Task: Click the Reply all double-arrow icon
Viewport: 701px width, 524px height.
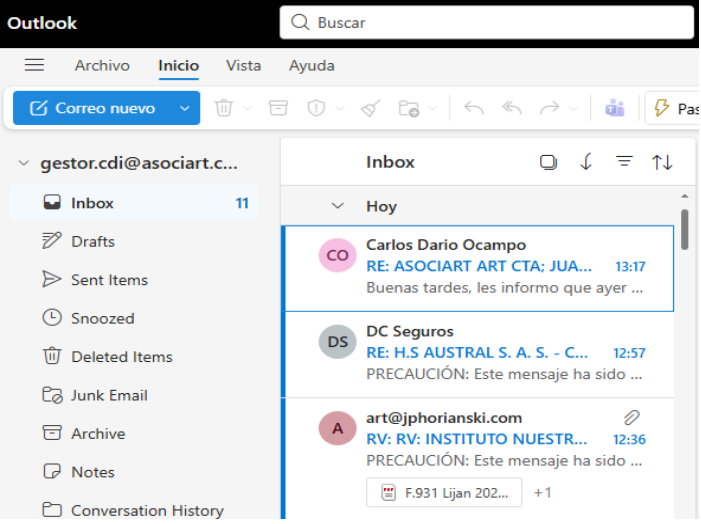Action: [x=512, y=108]
